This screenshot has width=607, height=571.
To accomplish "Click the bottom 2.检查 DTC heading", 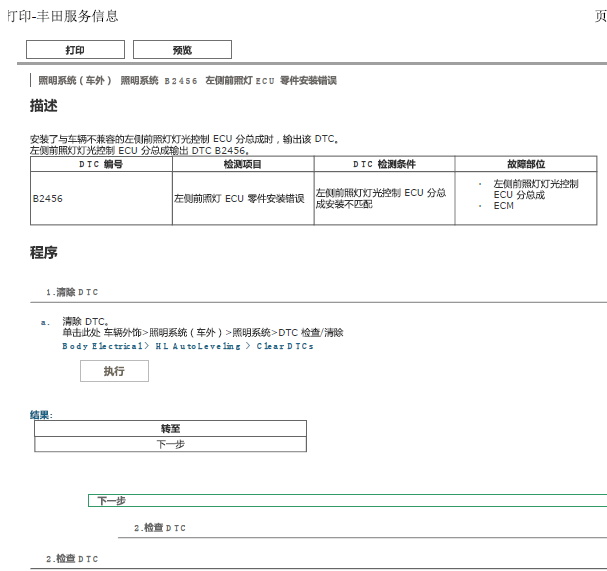I will click(72, 559).
